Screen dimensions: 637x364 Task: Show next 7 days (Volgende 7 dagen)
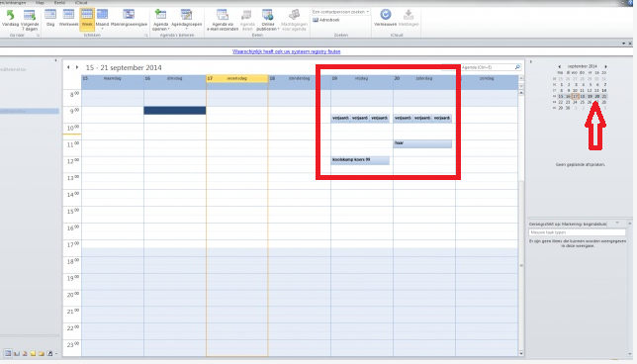click(x=30, y=20)
